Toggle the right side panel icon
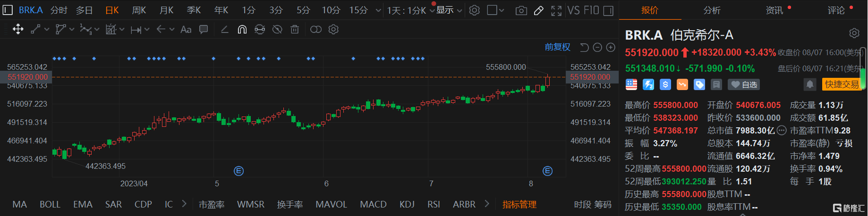This screenshot has height=216, width=868. (x=609, y=10)
